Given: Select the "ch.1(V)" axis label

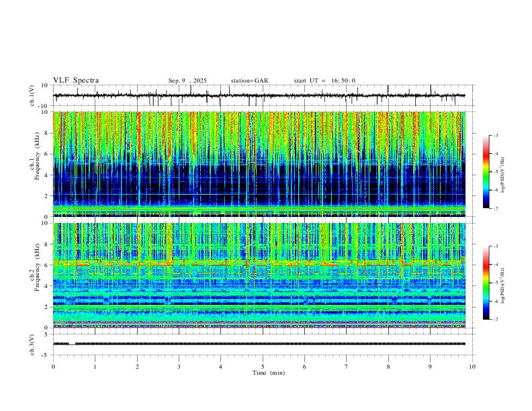Looking at the screenshot, I should point(32,95).
